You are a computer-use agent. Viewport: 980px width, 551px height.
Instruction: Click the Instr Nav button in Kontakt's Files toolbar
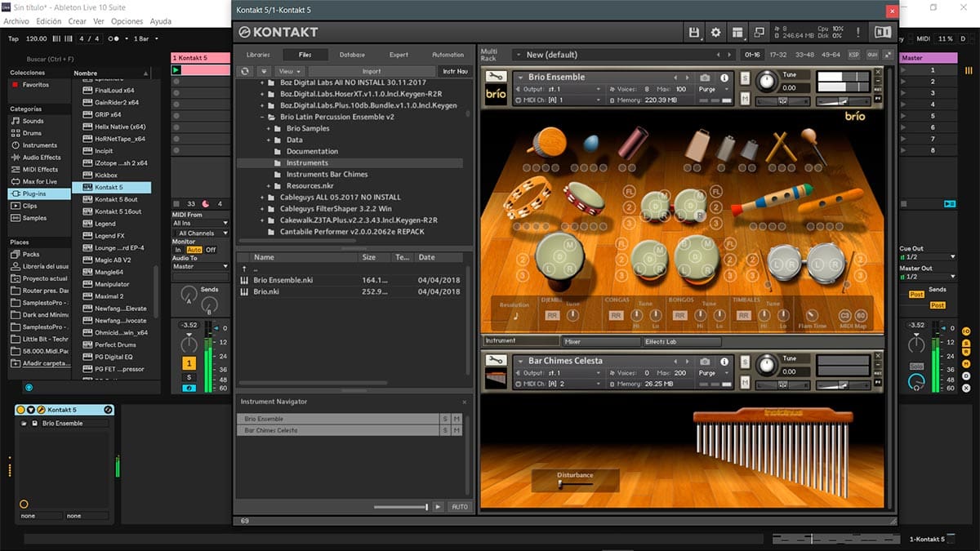(x=455, y=72)
